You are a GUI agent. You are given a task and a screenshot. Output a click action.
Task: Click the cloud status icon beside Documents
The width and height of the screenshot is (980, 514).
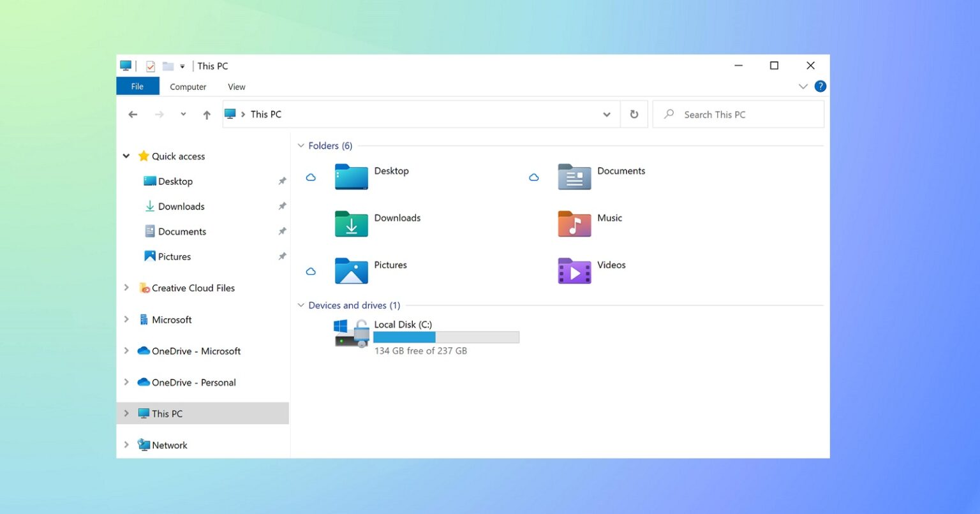[x=534, y=177]
